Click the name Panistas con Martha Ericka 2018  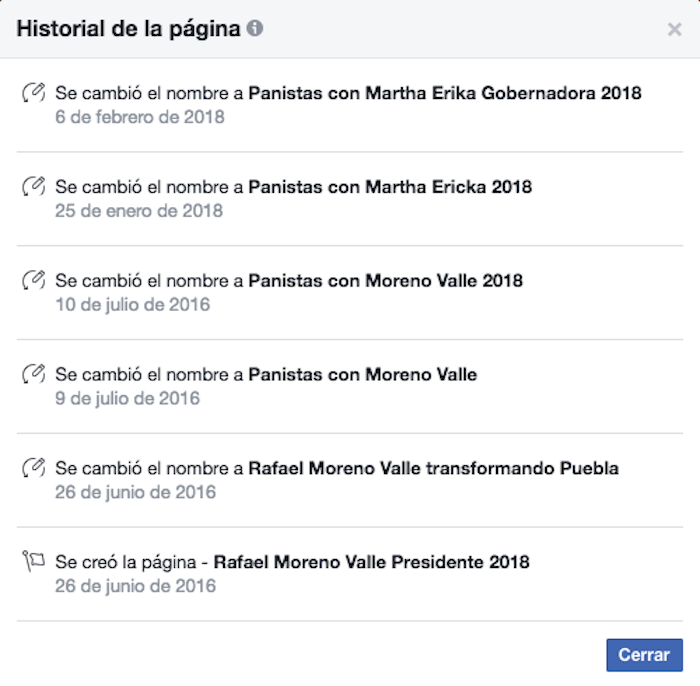(x=390, y=187)
